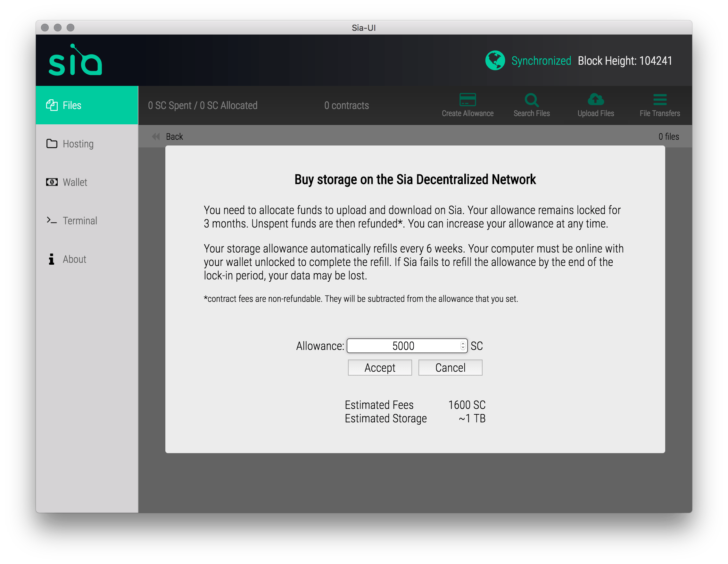Cancel the allowance dialog
Screen dimensions: 728x564
tap(450, 368)
